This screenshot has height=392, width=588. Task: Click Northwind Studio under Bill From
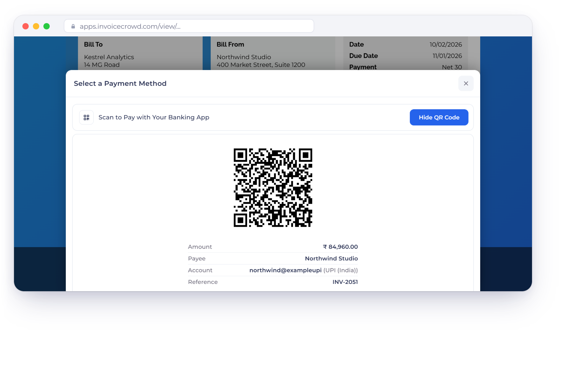(244, 57)
